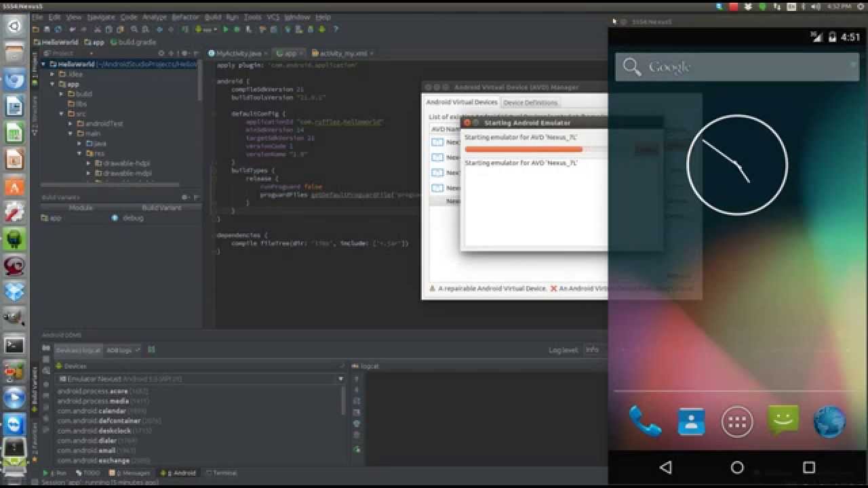The height and width of the screenshot is (488, 868).
Task: Click the green Run app toolbar arrow
Action: point(226,29)
